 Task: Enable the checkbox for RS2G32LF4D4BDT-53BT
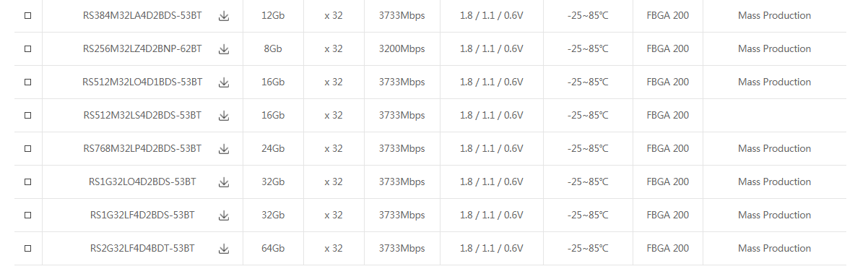pyautogui.click(x=28, y=249)
